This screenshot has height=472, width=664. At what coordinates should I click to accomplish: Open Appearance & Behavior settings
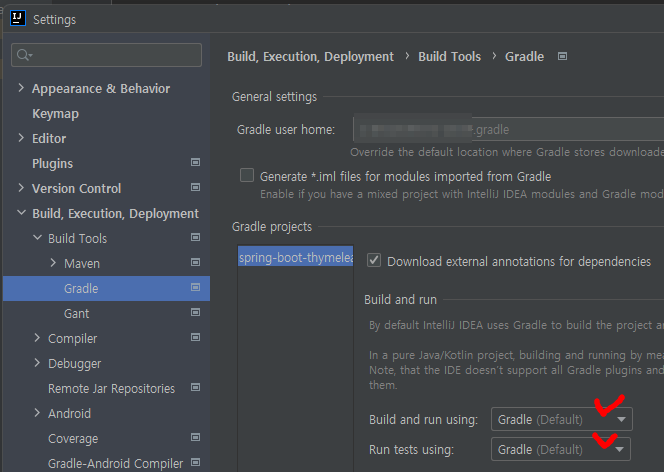pyautogui.click(x=101, y=89)
